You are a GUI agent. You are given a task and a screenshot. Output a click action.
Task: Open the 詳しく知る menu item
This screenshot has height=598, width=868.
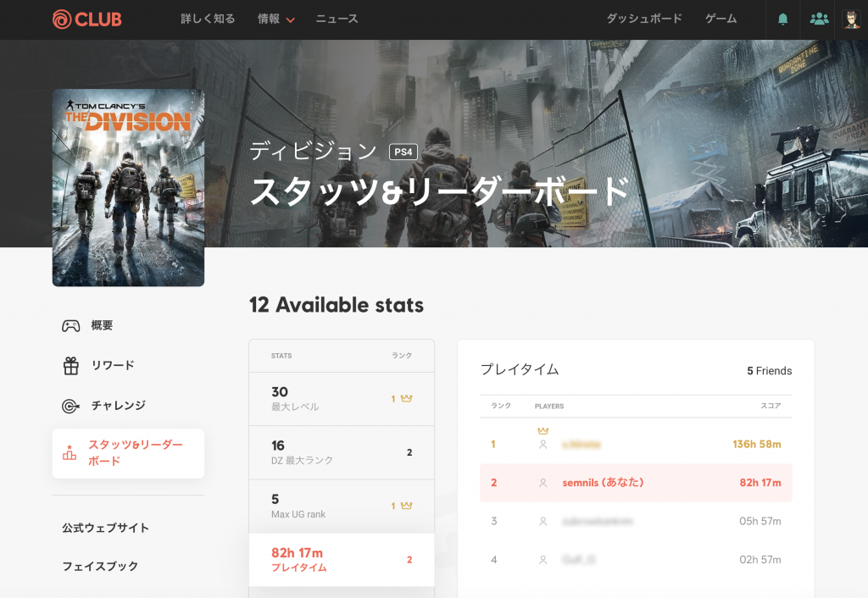point(209,19)
